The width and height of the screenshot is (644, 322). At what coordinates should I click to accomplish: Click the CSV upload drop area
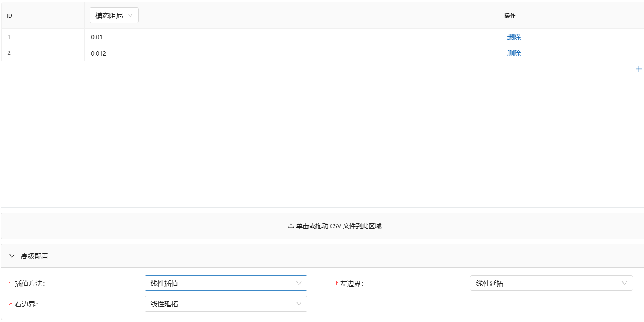coord(323,226)
